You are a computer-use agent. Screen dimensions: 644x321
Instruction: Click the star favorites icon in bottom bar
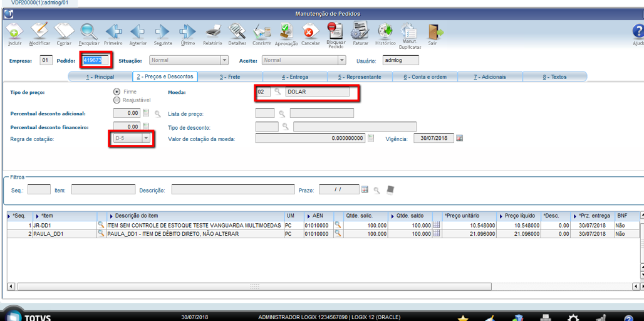click(x=463, y=318)
